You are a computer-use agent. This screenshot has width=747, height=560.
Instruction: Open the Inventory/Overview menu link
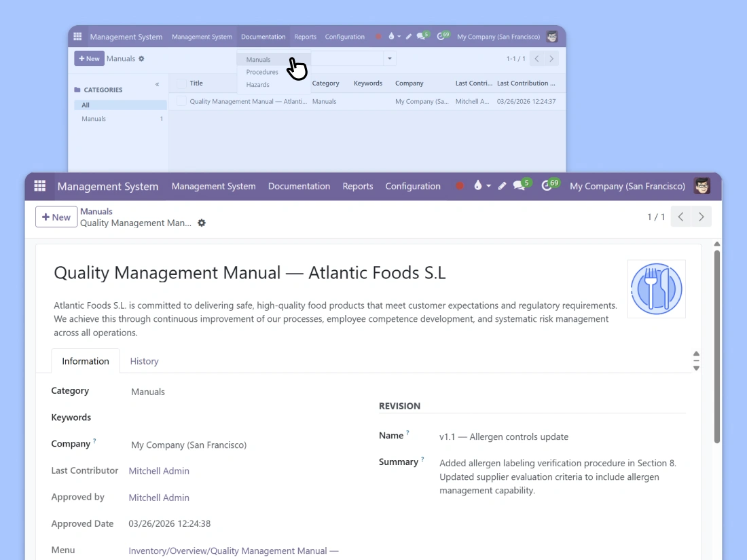[234, 550]
